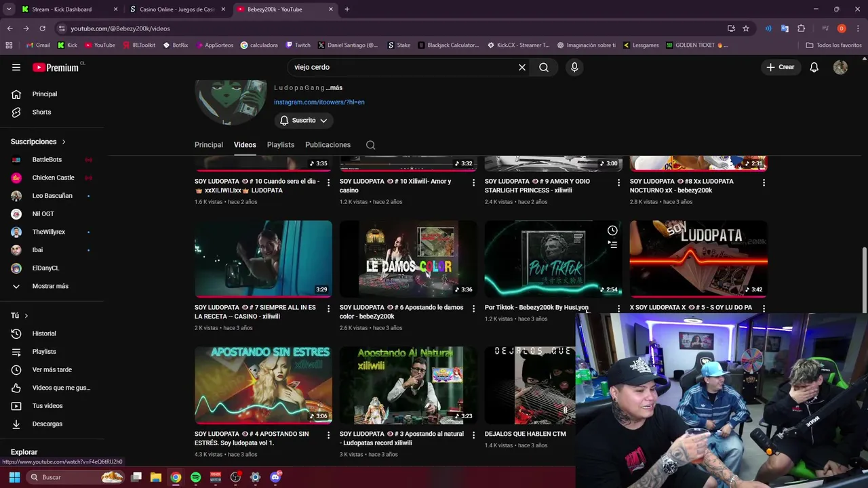Add 'Por Tiktok' video to watch later
The width and height of the screenshot is (868, 488).
click(x=612, y=230)
